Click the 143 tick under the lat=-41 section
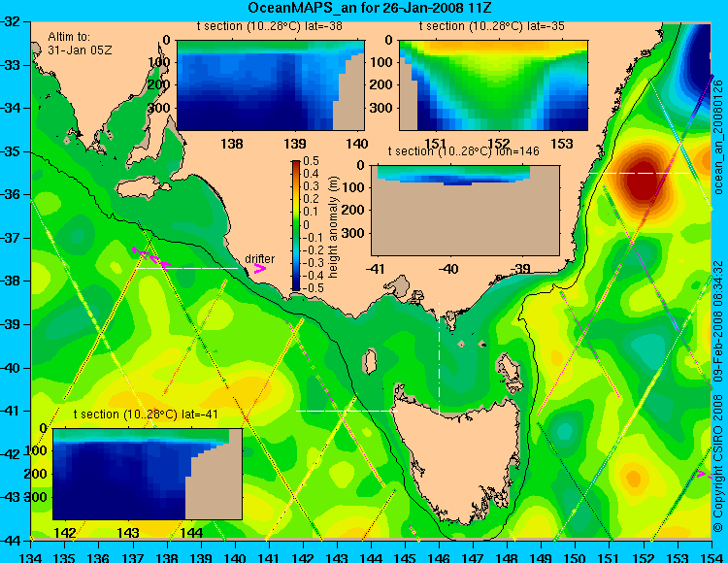The width and height of the screenshot is (728, 563). coord(128,533)
